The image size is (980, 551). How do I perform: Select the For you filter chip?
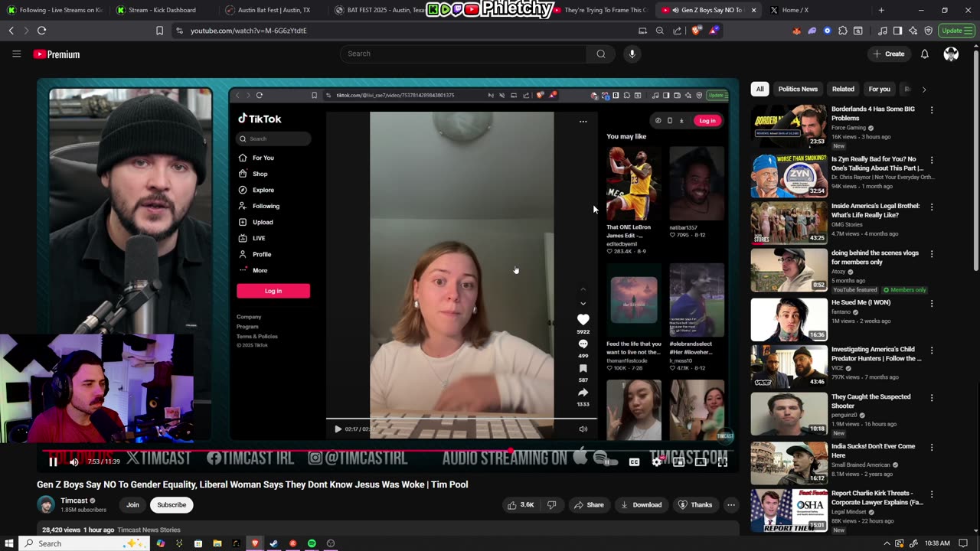click(x=879, y=89)
